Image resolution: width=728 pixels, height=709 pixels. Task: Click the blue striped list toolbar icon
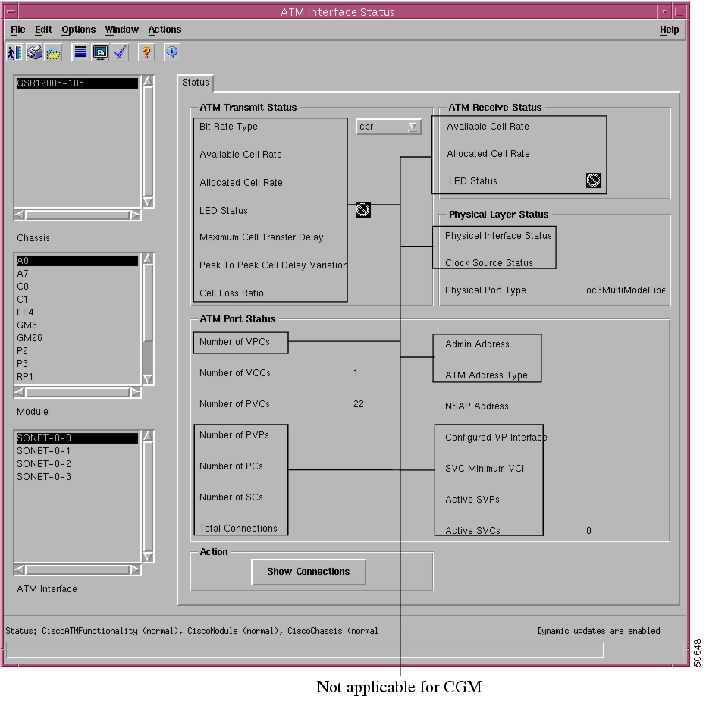(x=81, y=52)
